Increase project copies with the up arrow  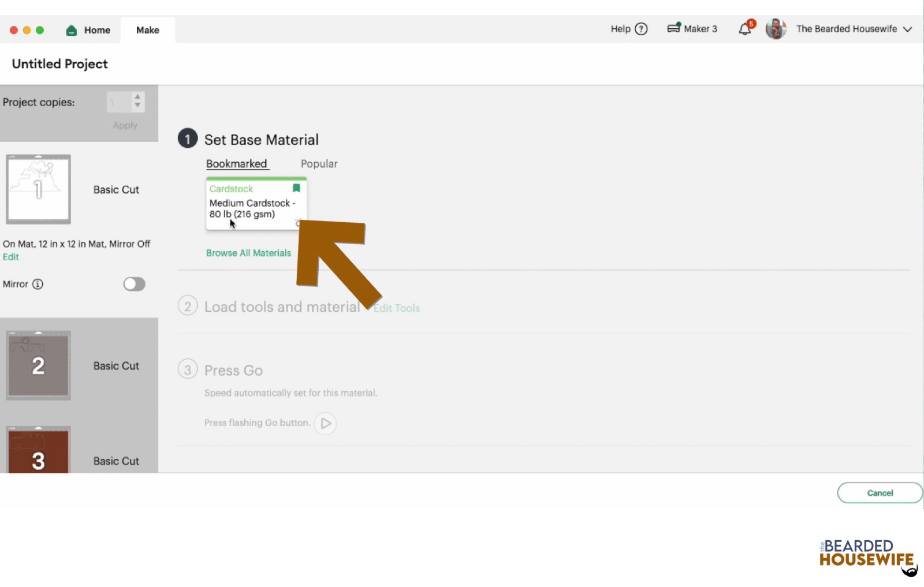click(137, 97)
